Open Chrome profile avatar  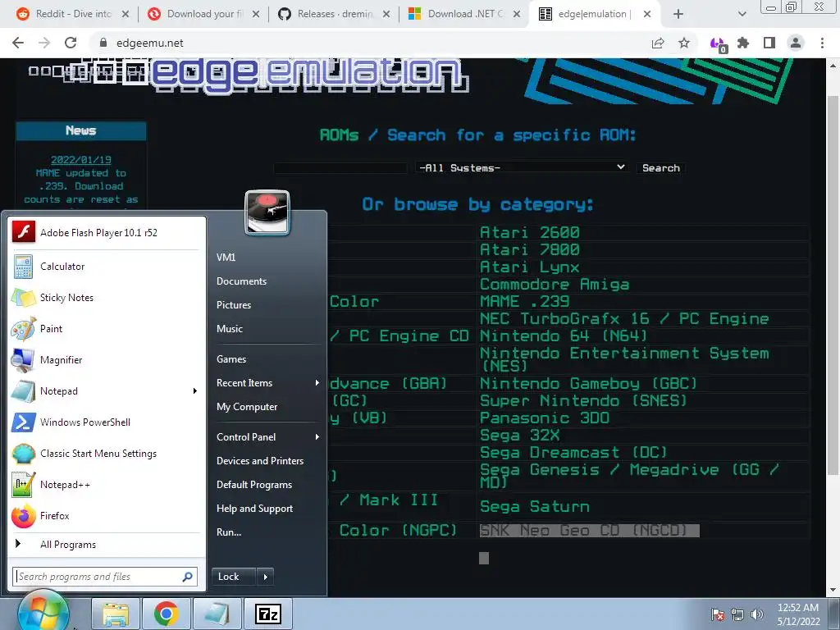(796, 43)
